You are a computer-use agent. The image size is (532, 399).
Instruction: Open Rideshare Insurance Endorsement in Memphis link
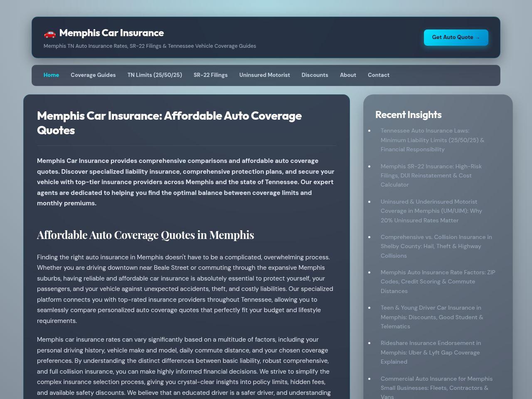[431, 352]
